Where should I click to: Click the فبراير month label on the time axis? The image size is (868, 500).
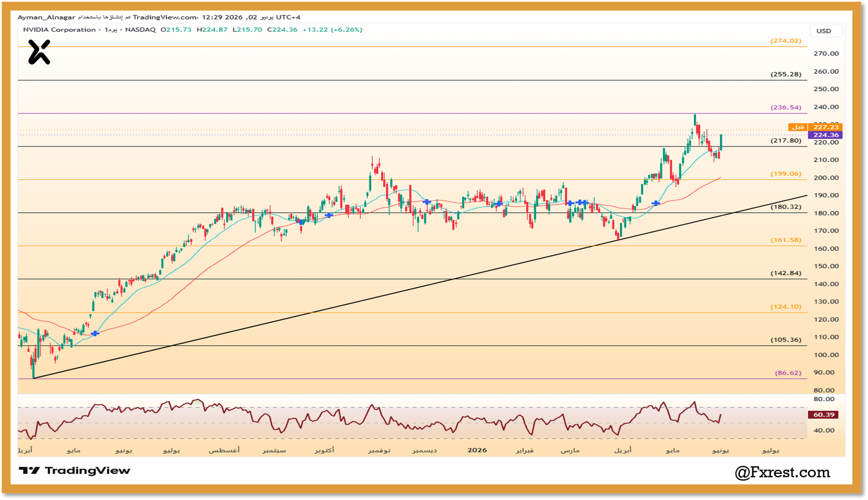(525, 451)
